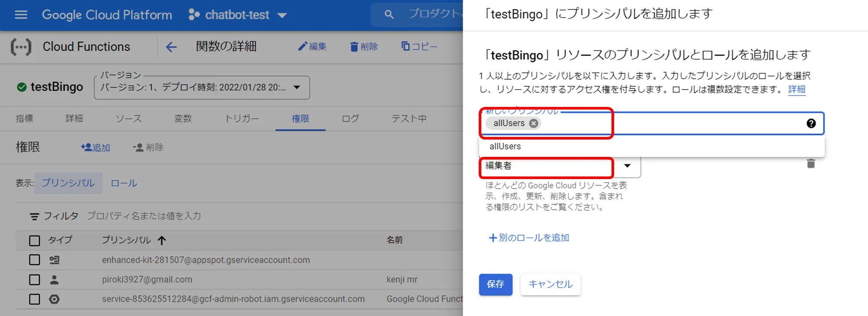Click the 名前 column header
Viewport: 868px width, 316px height.
pos(395,240)
